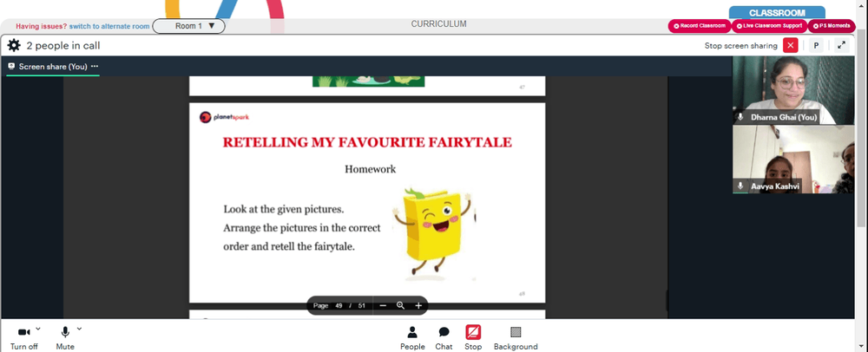
Task: Click the Homework subtitle on the slide
Action: (371, 169)
